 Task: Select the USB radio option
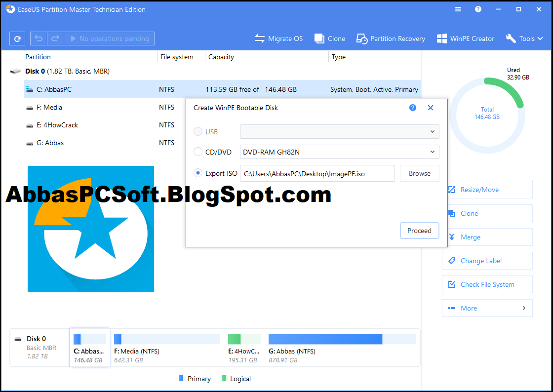coord(198,132)
